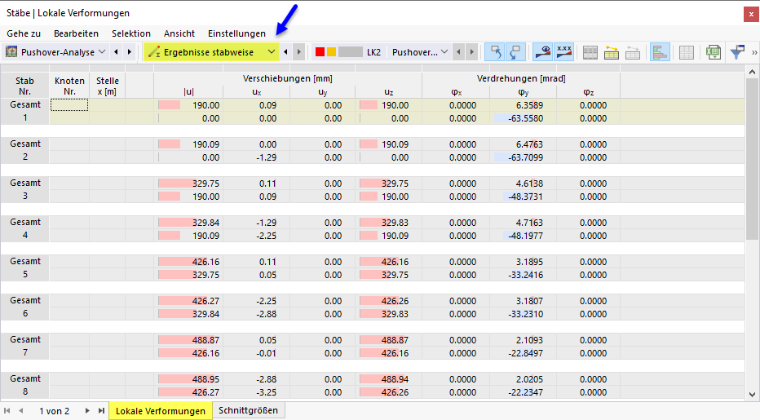Expand toolbar overflow chevron

754,52
